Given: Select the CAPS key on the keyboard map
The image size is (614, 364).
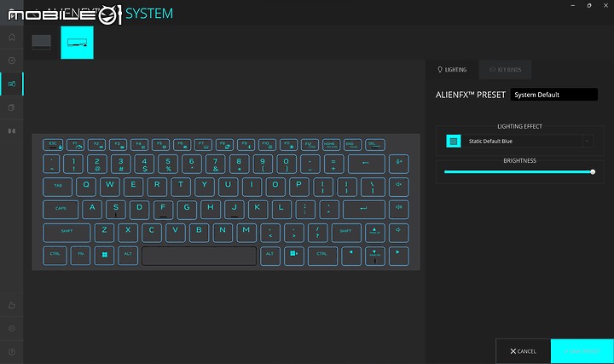Looking at the screenshot, I should 61,210.
